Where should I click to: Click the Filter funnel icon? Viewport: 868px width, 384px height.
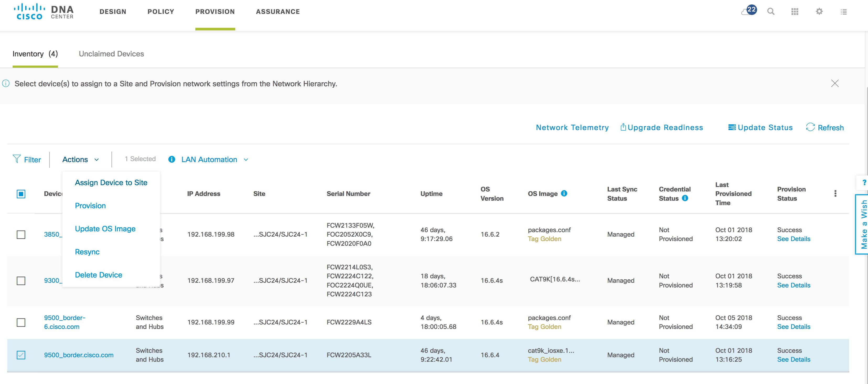tap(17, 159)
